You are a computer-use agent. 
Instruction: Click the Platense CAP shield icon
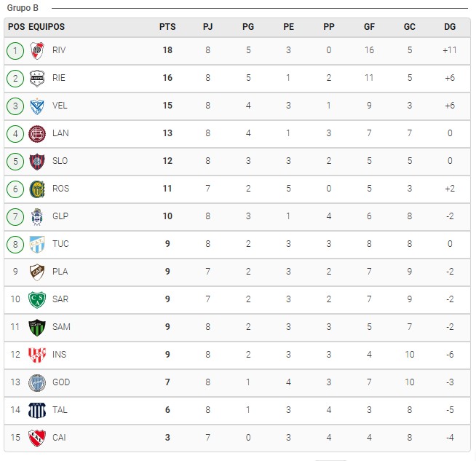[x=37, y=272]
